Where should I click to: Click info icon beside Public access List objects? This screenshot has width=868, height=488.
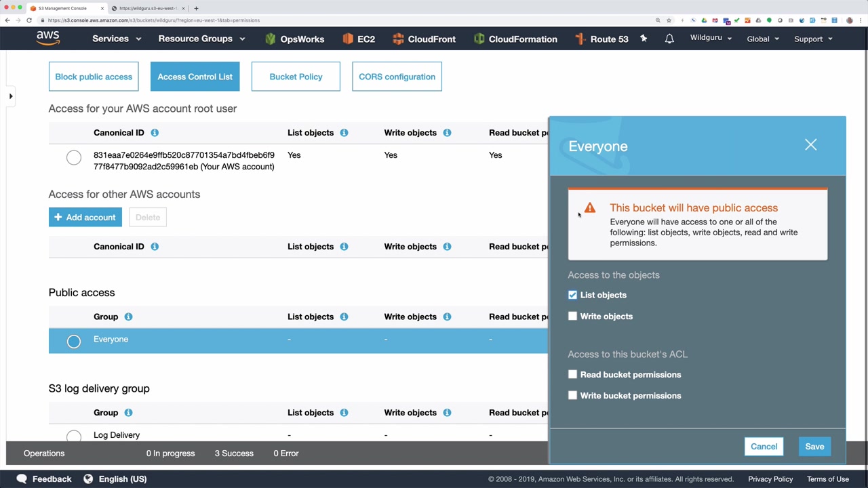(x=344, y=317)
